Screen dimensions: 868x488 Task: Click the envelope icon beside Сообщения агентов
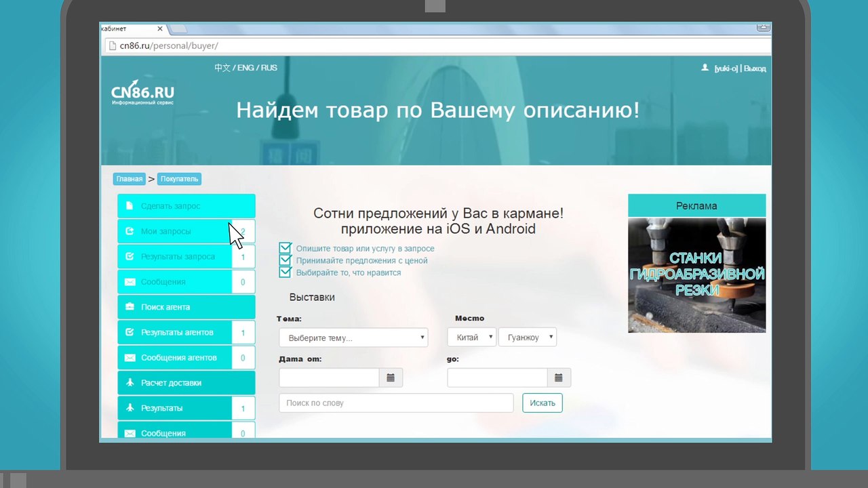click(130, 358)
